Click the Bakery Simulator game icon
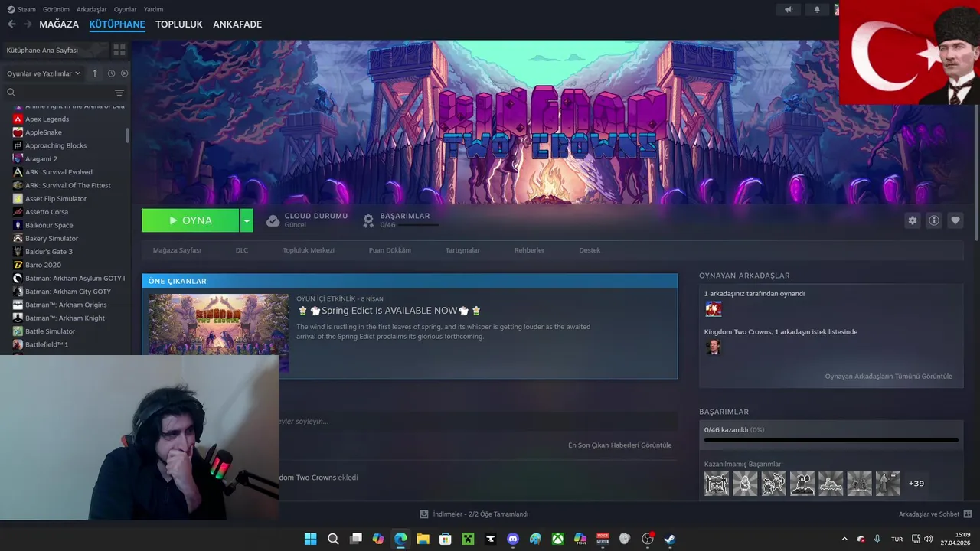 18,238
